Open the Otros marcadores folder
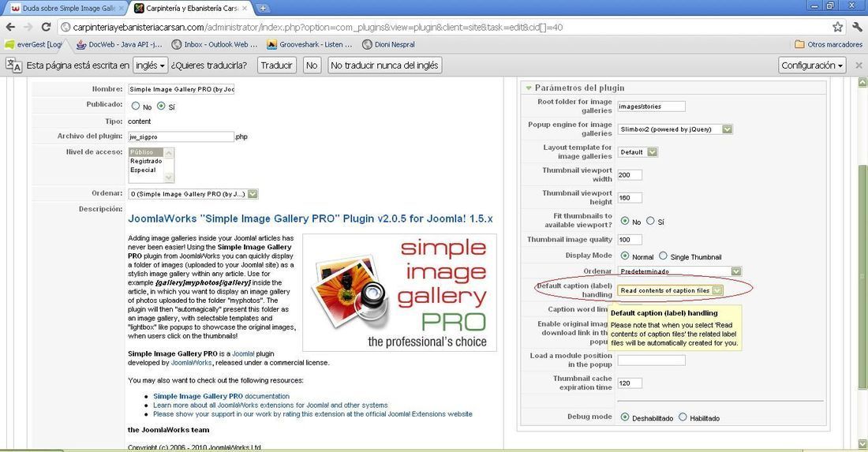 point(828,44)
